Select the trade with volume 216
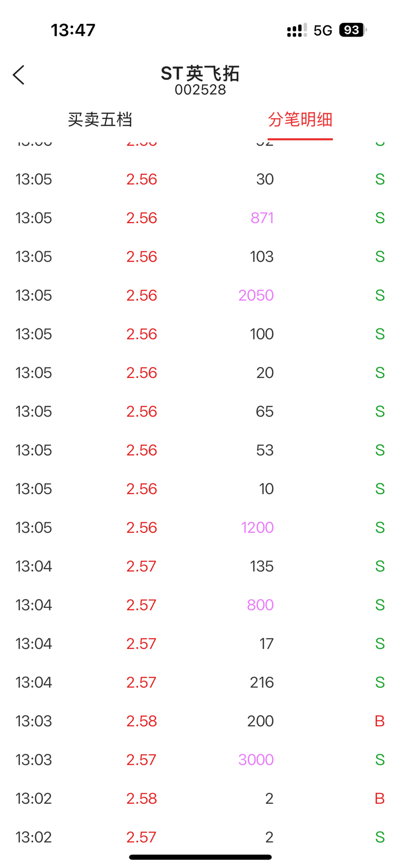This screenshot has height=868, width=401. coord(200,682)
